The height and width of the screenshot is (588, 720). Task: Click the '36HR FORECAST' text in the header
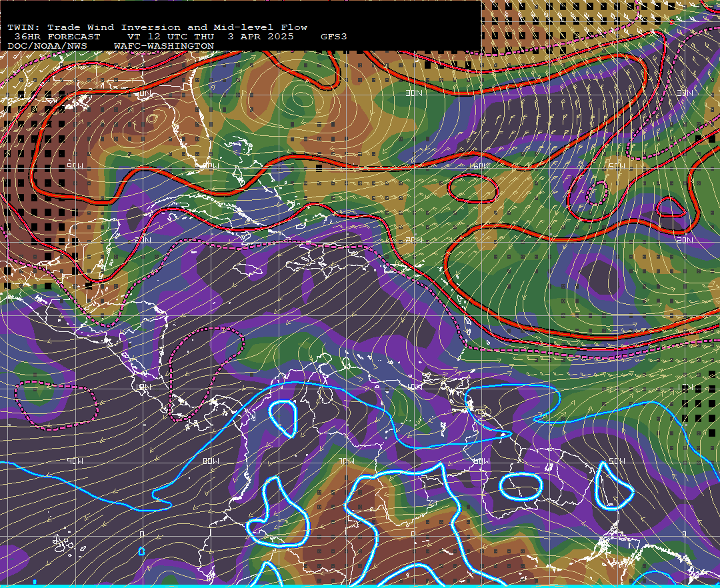click(x=57, y=37)
